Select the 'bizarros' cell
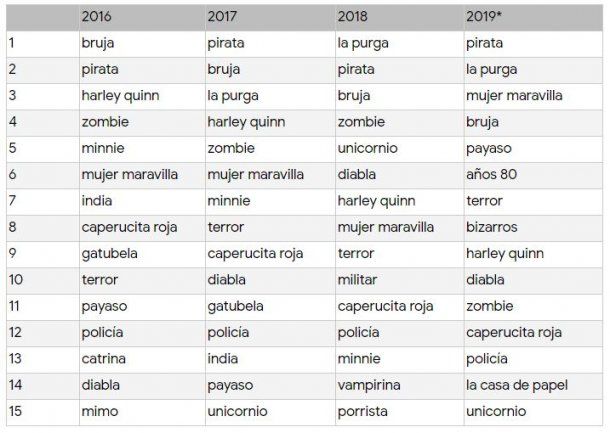The height and width of the screenshot is (433, 610). click(490, 227)
